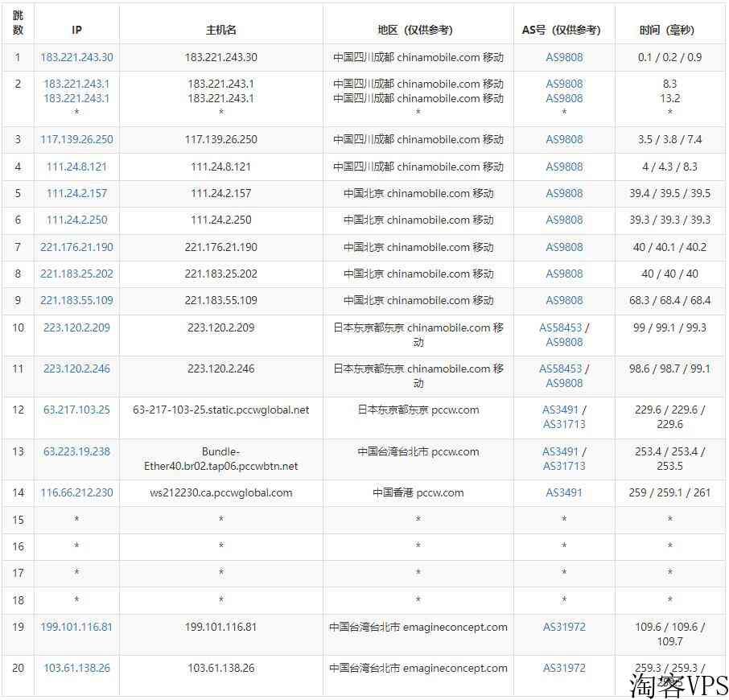Click AS9808 link in hop 9 row

tap(564, 300)
